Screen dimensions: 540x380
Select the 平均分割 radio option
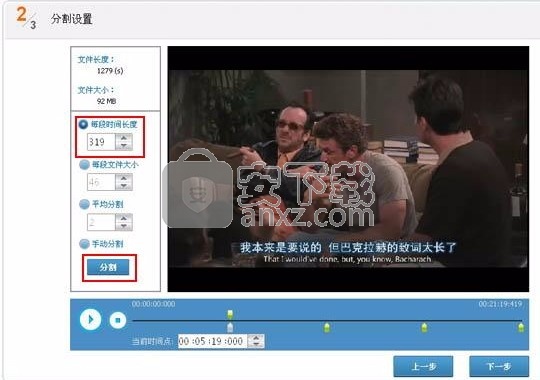click(x=84, y=204)
